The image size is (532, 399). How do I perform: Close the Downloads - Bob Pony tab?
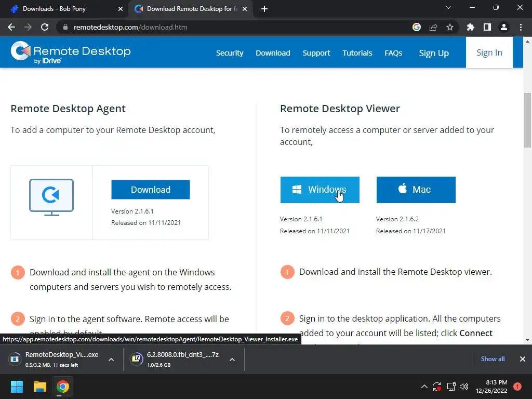tap(121, 9)
